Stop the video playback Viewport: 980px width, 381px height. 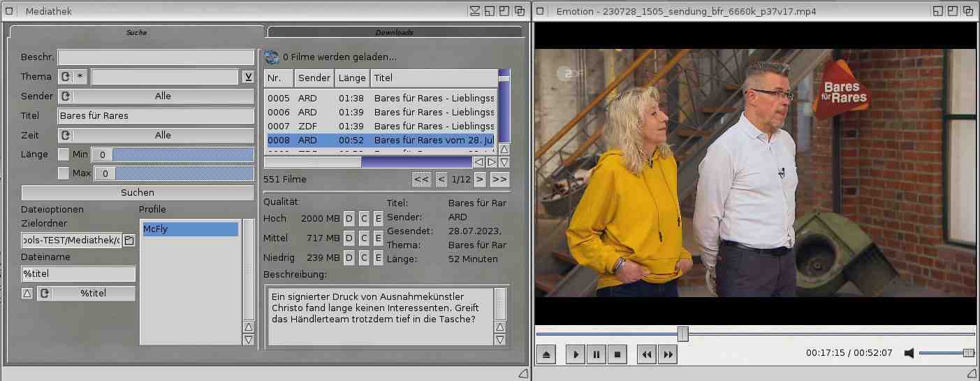[x=617, y=354]
